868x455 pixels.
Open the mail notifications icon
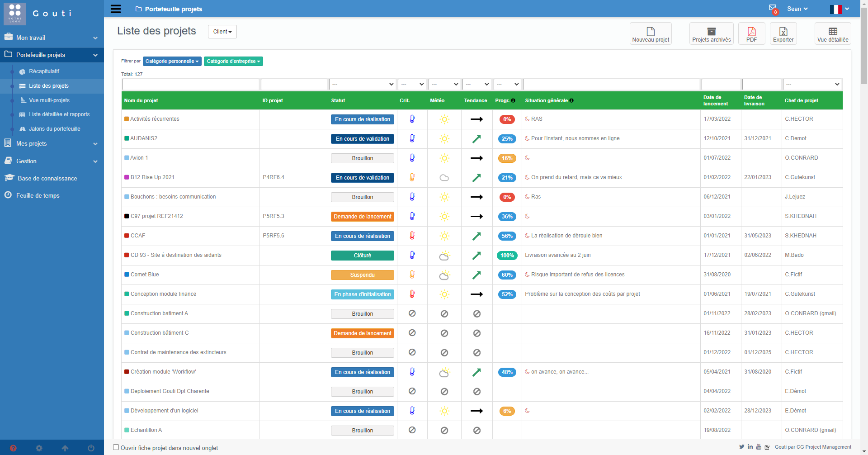[773, 8]
